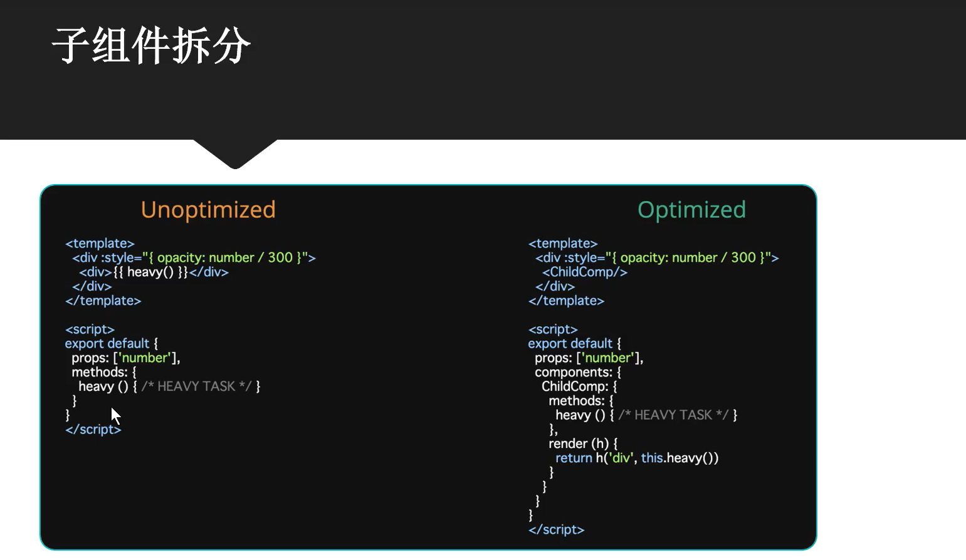Click the {{ heavy() }} div line

[154, 272]
